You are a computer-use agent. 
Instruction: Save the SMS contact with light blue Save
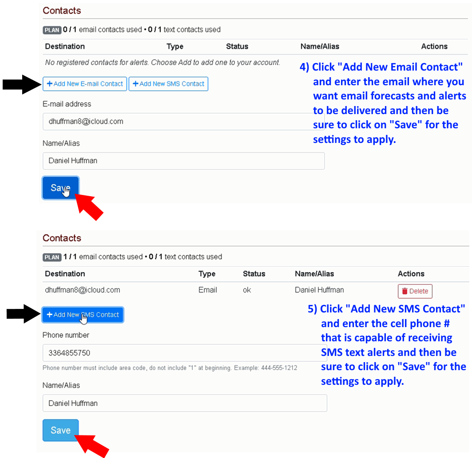point(60,430)
